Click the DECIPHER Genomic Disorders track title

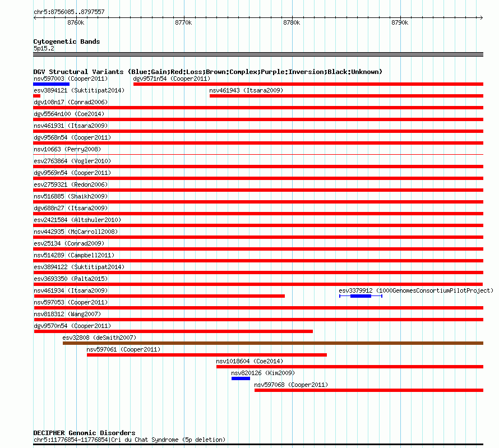[84, 433]
